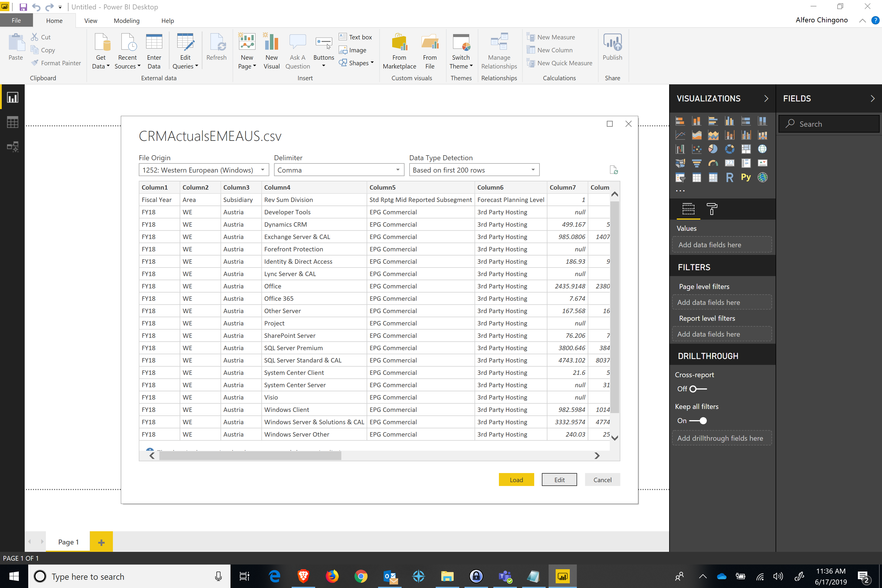
Task: Select the matrix visualization
Action: (x=713, y=177)
